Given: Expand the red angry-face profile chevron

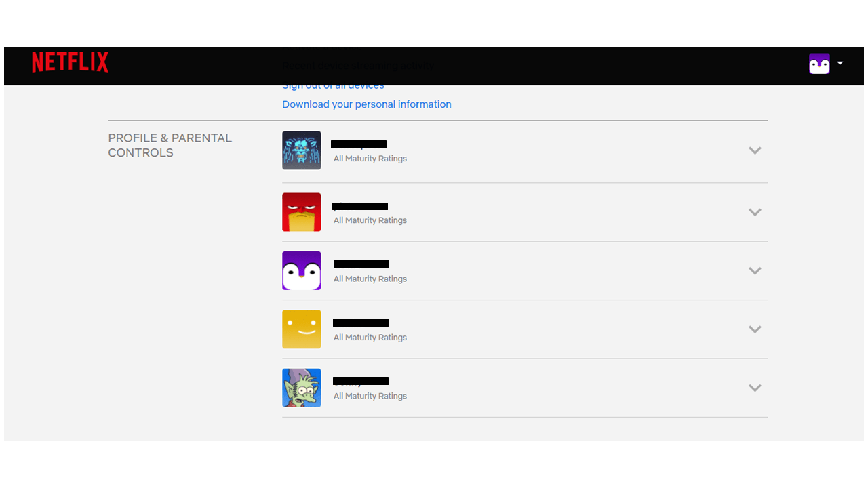Looking at the screenshot, I should [x=755, y=212].
